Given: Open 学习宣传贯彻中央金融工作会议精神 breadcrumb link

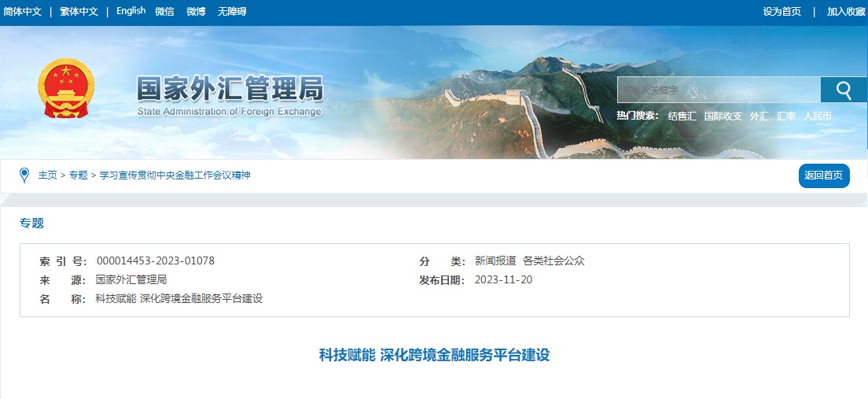Looking at the screenshot, I should tap(175, 175).
